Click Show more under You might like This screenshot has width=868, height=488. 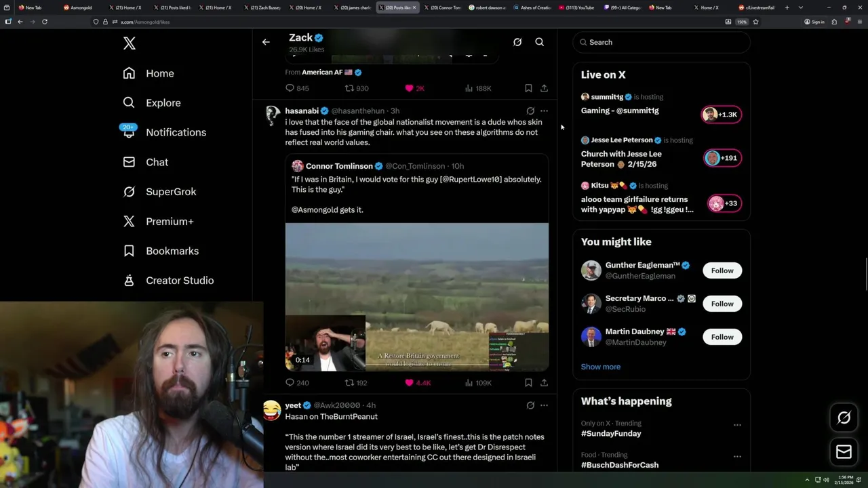point(600,367)
